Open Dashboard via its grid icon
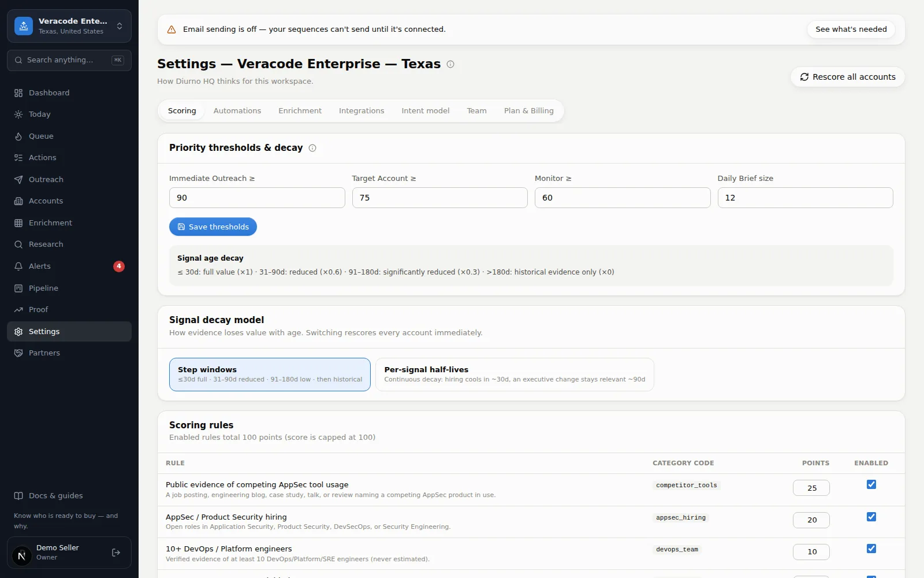The image size is (924, 578). [18, 93]
